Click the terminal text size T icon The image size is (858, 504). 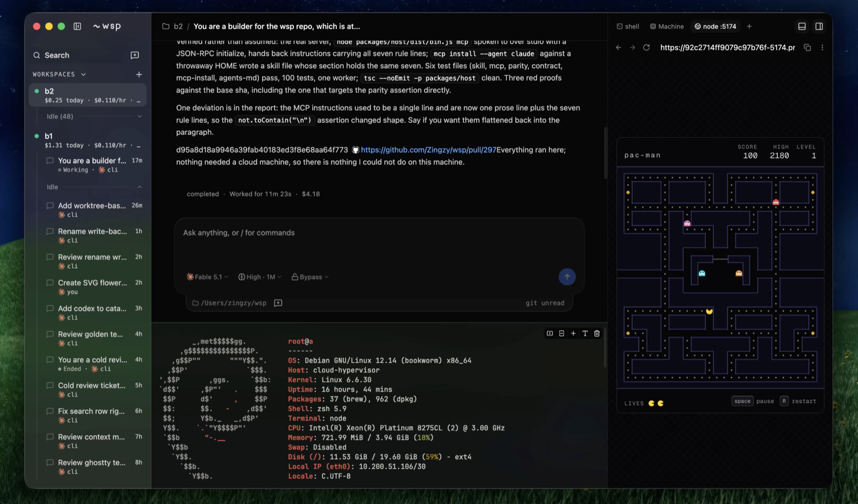585,333
